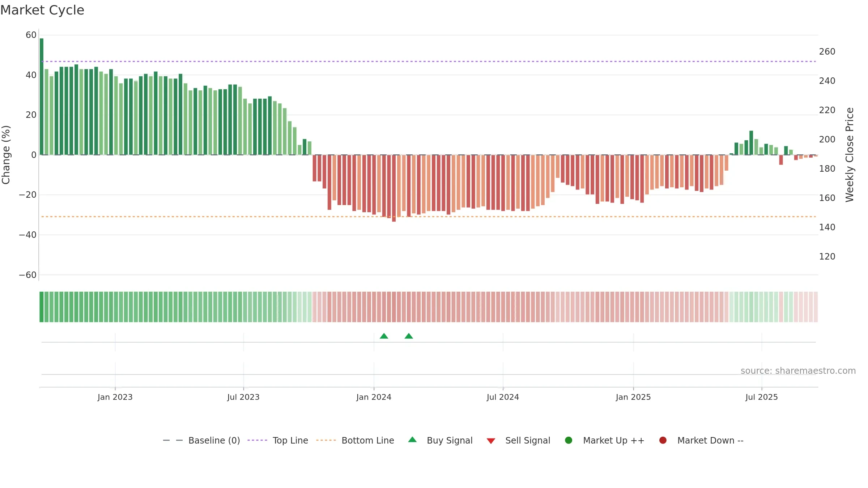Click the first buy signal marker after Jan 2024
Screen dimensions: 868x488
coord(384,336)
